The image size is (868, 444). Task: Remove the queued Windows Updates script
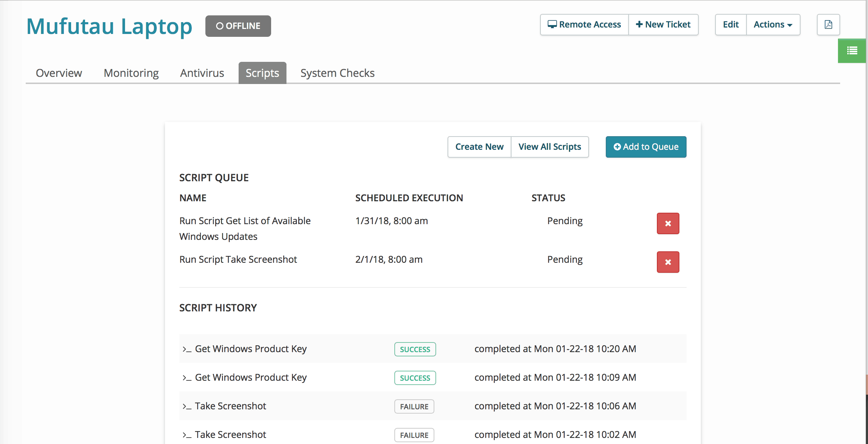(x=668, y=223)
